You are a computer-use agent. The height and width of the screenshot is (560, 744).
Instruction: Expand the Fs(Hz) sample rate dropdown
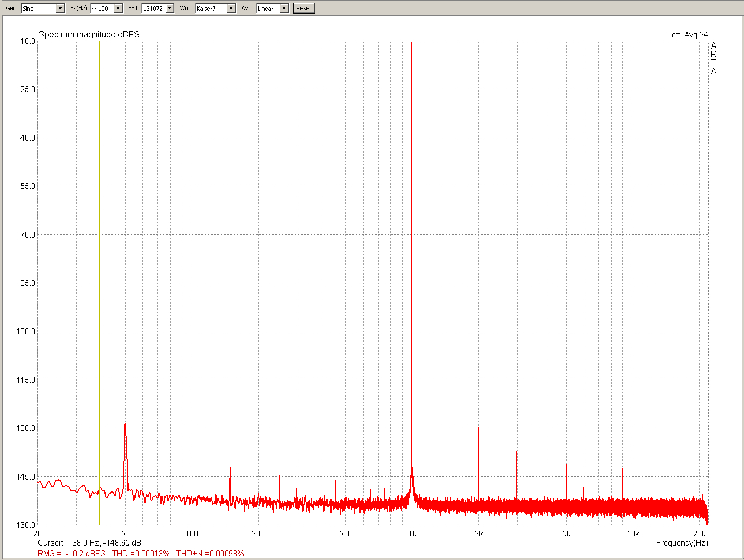click(118, 9)
